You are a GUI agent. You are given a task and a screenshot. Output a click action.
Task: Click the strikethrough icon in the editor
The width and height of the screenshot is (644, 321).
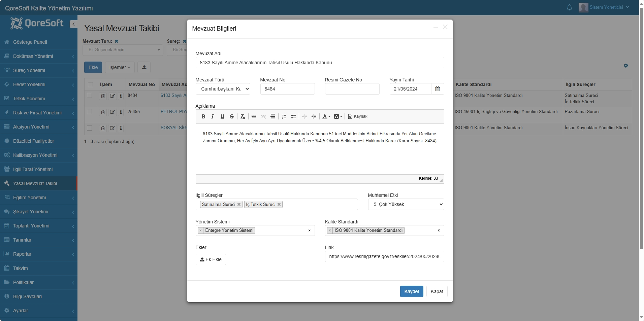pyautogui.click(x=232, y=116)
